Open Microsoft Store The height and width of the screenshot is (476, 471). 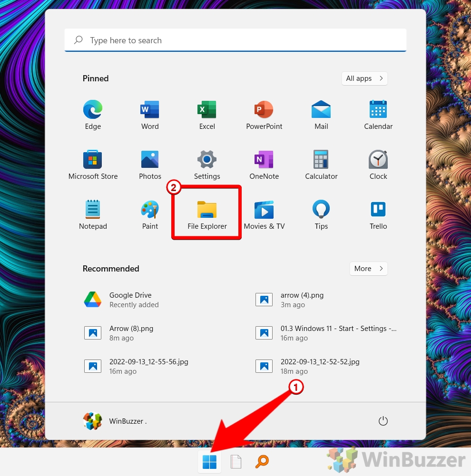(x=93, y=165)
